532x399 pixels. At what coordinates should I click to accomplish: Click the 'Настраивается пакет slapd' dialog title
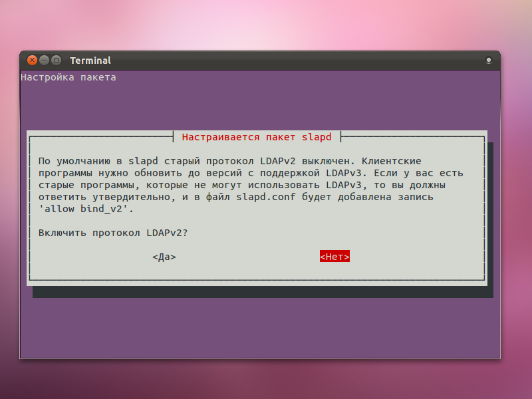pos(256,137)
